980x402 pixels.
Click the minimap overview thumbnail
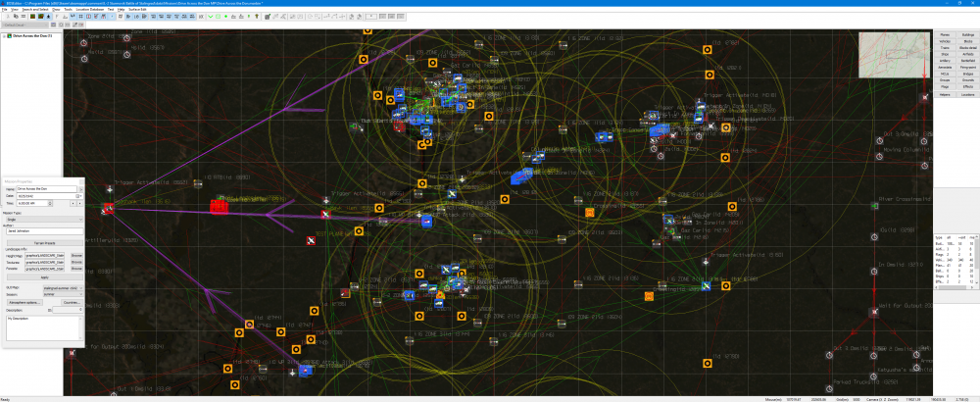(894, 54)
